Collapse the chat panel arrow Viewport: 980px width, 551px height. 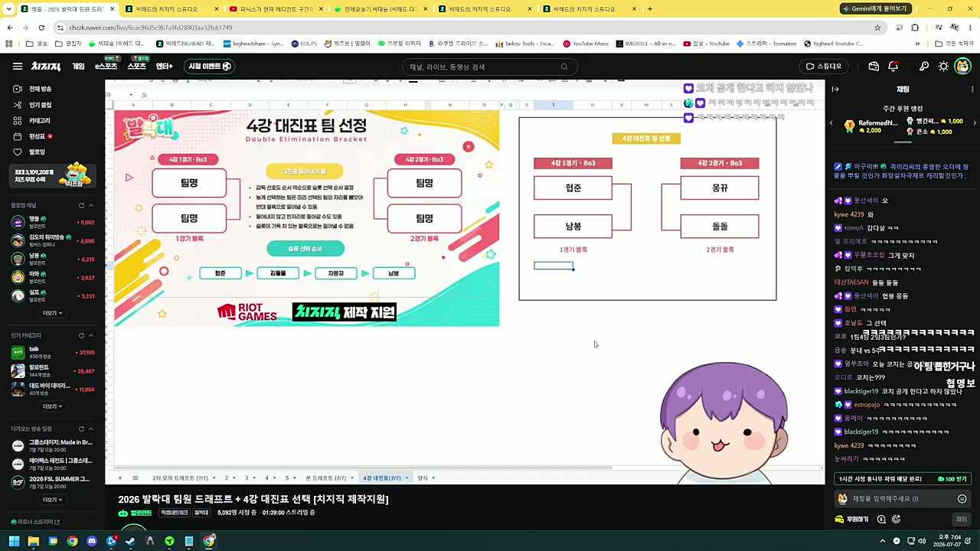point(835,90)
